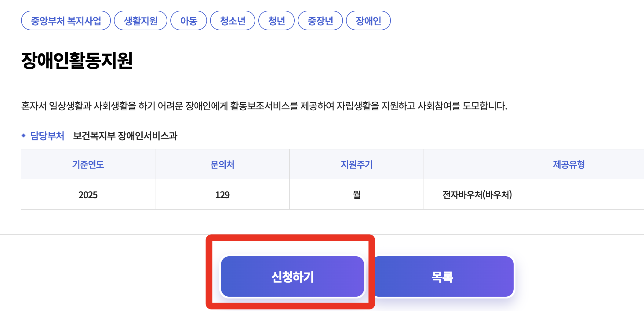This screenshot has height=311, width=644.
Task: Select the 전자바우처(바우처) provision type cell
Action: [478, 195]
